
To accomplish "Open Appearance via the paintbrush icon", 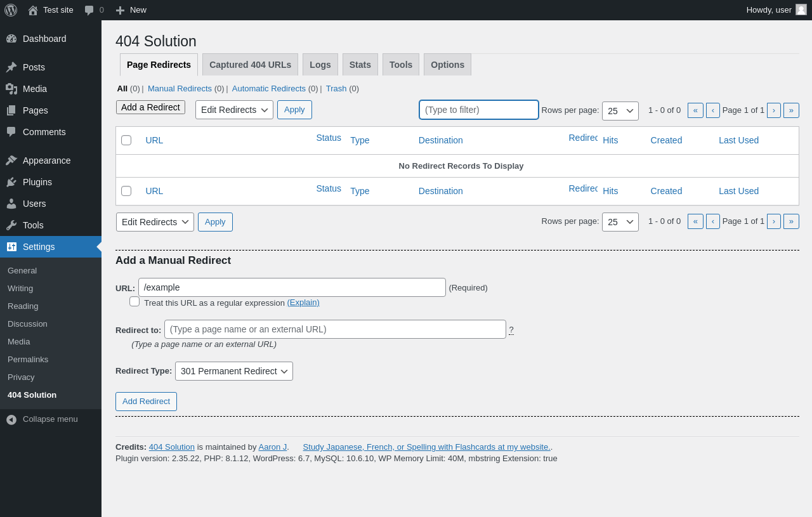I will [x=11, y=160].
